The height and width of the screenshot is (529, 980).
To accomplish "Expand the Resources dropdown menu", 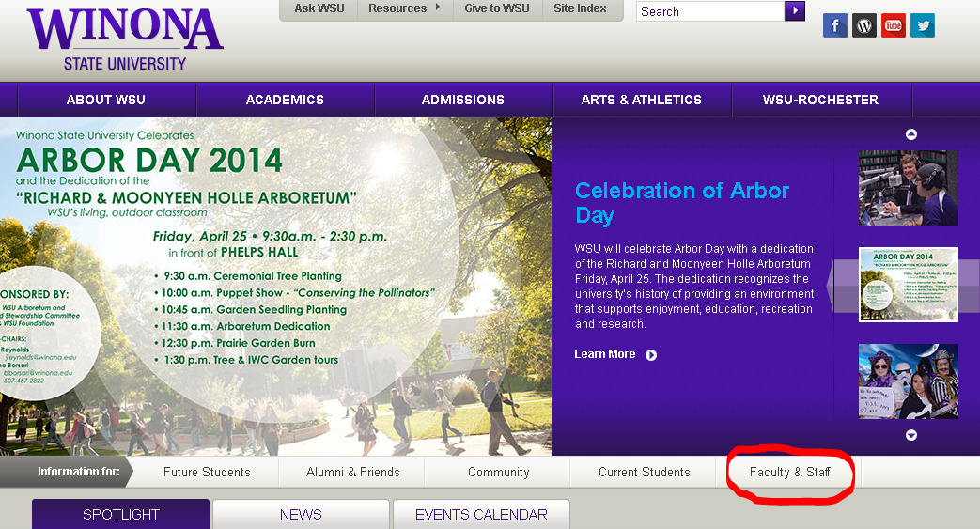I will [404, 8].
